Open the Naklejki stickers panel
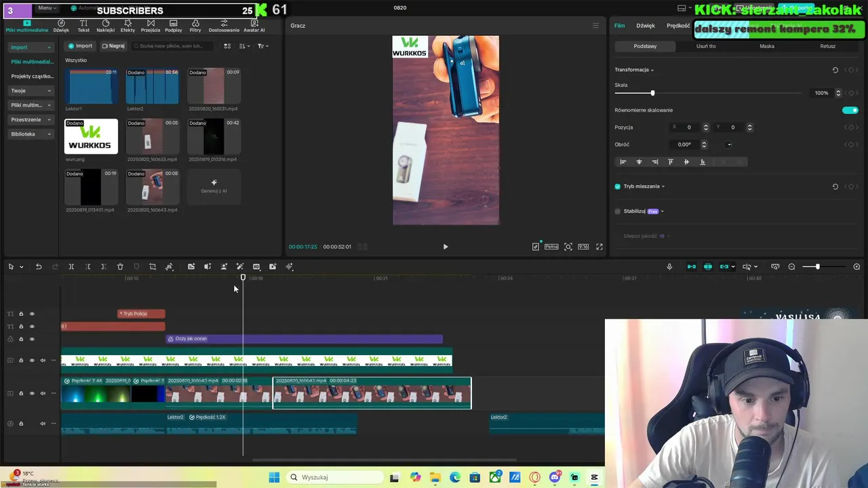This screenshot has width=868, height=488. click(x=105, y=26)
